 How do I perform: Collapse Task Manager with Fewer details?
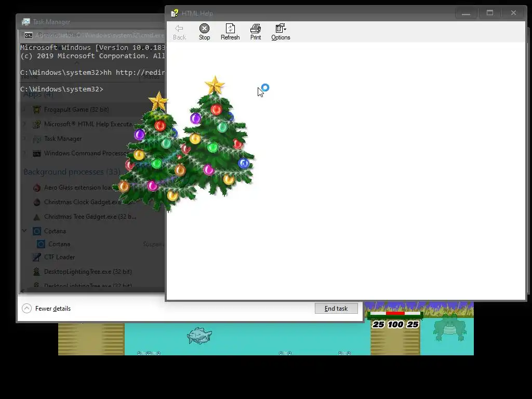tap(46, 309)
